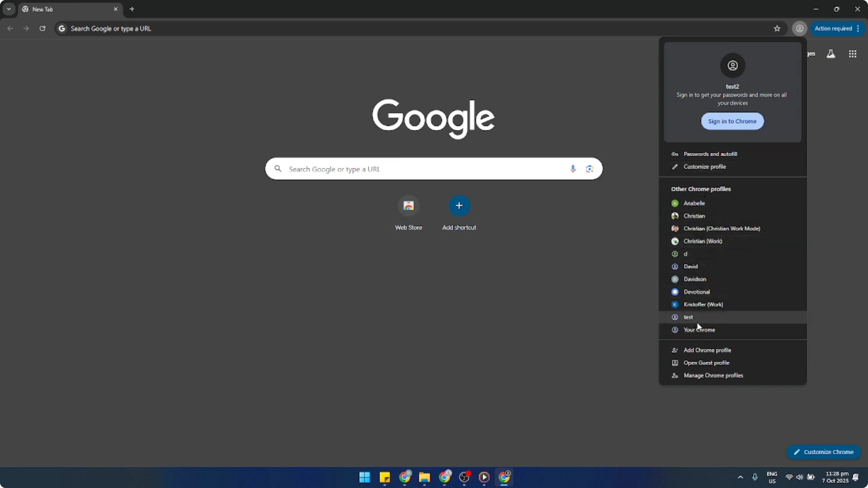Open the tab search dropdown arrow
The width and height of the screenshot is (868, 488).
(9, 9)
